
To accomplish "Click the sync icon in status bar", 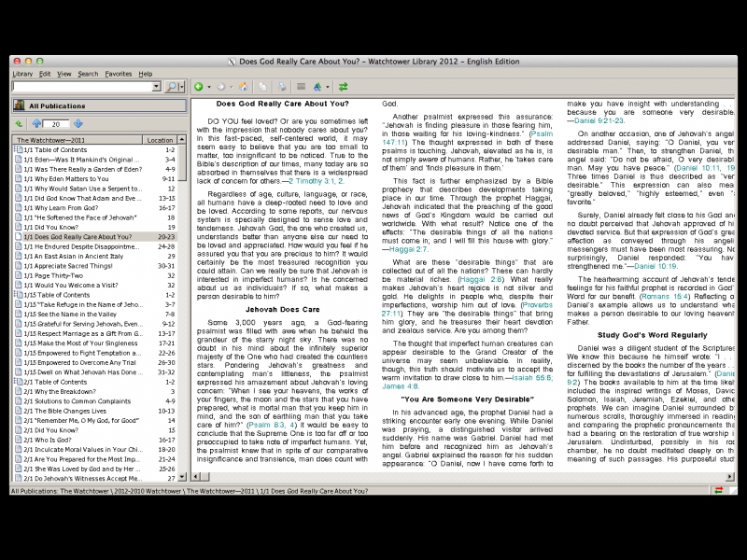I will [718, 491].
